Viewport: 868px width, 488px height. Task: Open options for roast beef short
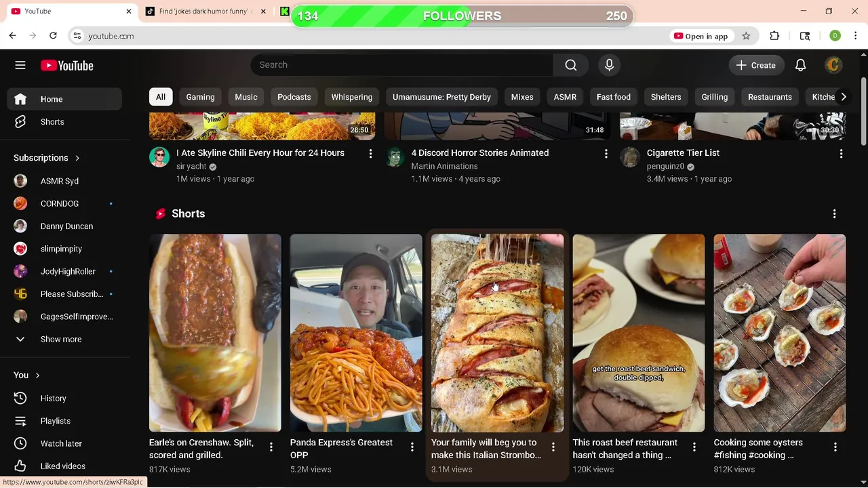tap(694, 447)
